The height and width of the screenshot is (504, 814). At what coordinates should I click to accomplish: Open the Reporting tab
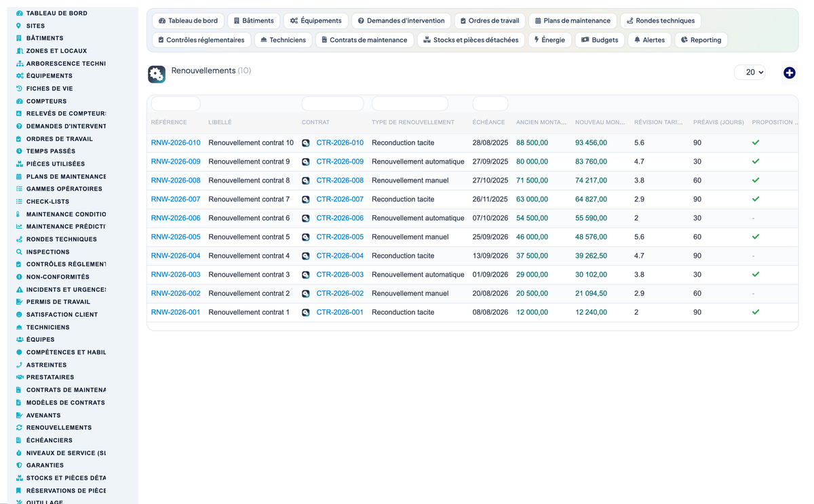click(701, 40)
